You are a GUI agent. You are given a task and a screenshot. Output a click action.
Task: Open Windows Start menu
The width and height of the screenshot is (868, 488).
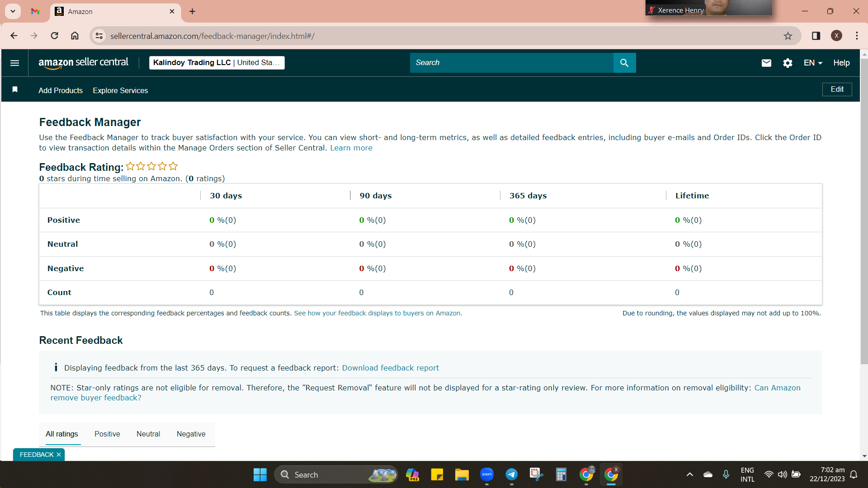[x=260, y=475]
